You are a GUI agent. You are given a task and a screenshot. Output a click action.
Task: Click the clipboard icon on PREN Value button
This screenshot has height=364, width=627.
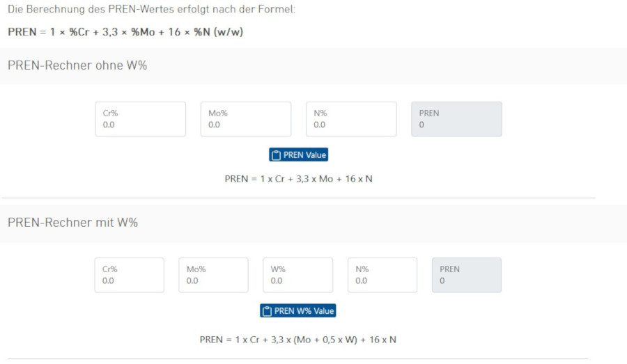276,155
